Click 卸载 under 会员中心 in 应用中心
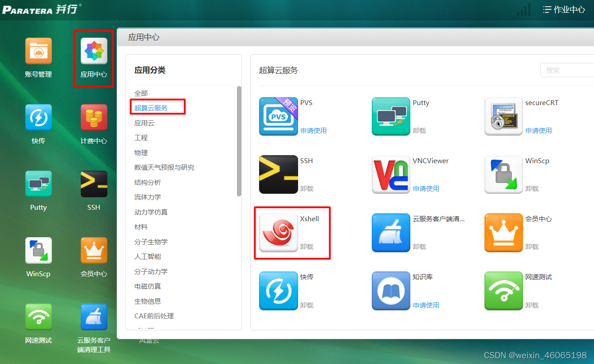594x364 pixels. pyautogui.click(x=532, y=247)
